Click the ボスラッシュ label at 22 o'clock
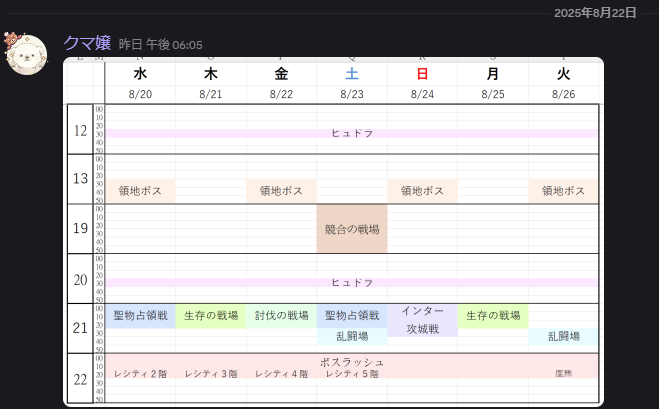The width and height of the screenshot is (659, 409). click(x=352, y=360)
